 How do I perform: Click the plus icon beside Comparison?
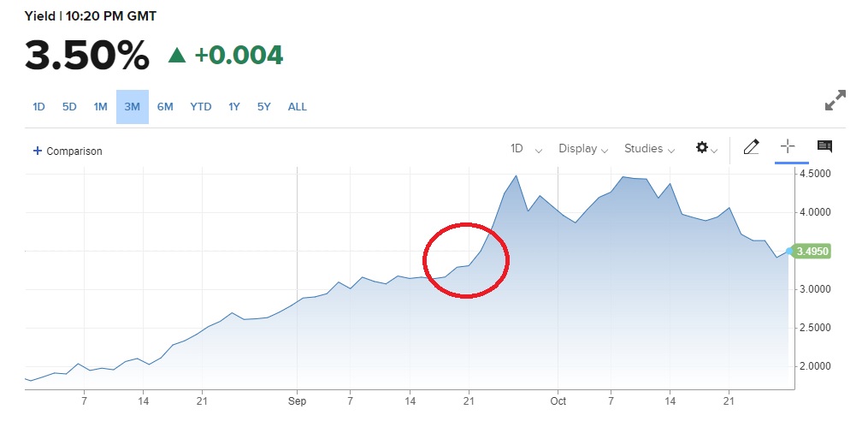pos(38,151)
